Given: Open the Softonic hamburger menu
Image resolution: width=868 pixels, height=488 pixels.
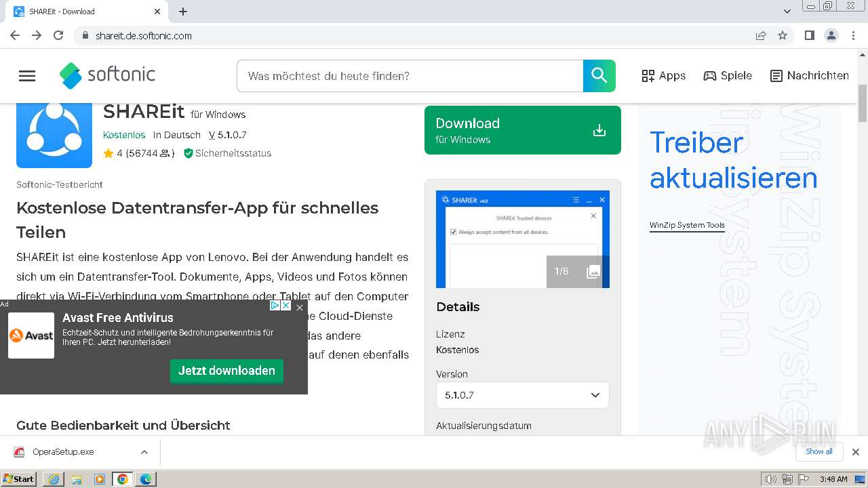Looking at the screenshot, I should coord(27,76).
